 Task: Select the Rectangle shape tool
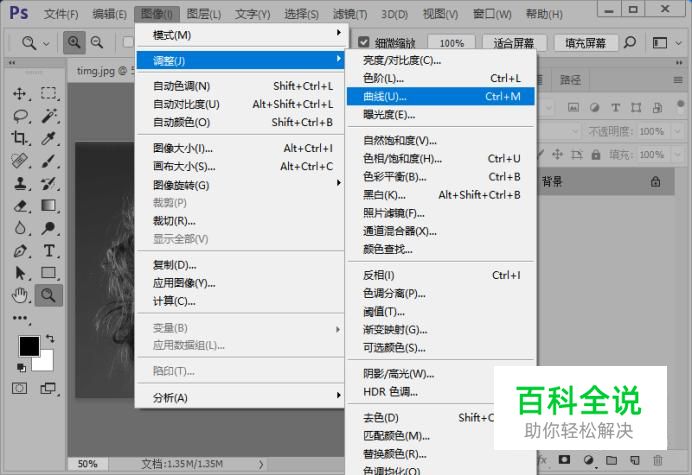tap(49, 273)
